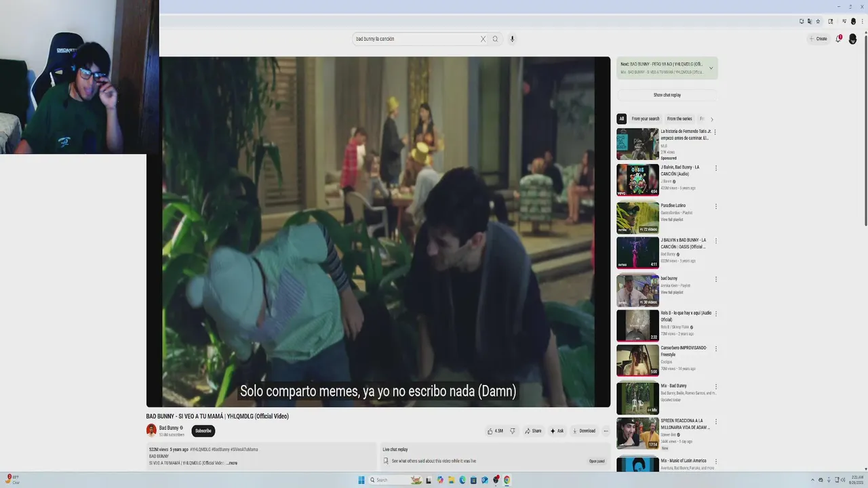This screenshot has height=488, width=868.
Task: Select From your search chip
Action: (x=646, y=119)
